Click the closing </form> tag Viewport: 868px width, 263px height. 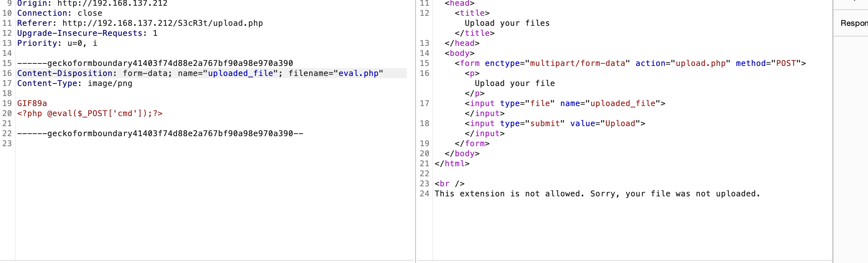click(472, 144)
